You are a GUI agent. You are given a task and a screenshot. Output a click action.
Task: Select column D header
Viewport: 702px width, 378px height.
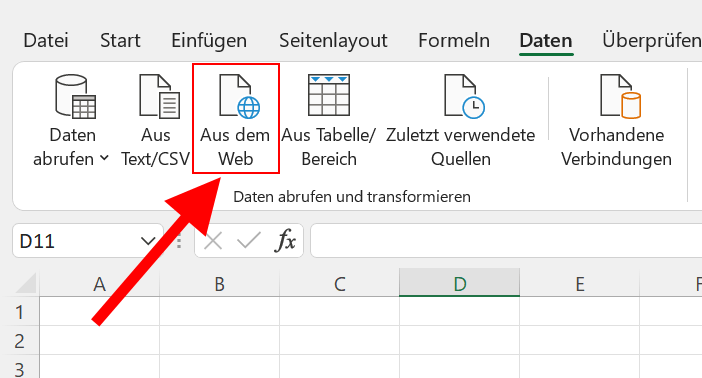(459, 283)
